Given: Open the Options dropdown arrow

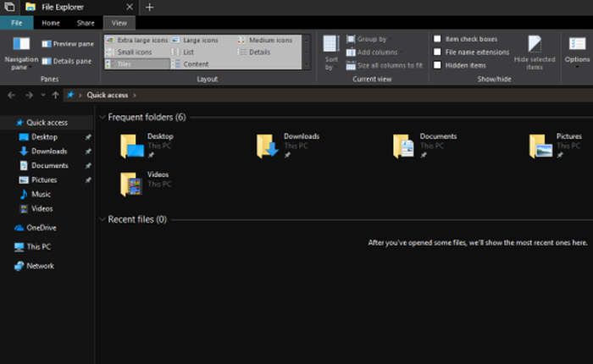Looking at the screenshot, I should (x=577, y=67).
